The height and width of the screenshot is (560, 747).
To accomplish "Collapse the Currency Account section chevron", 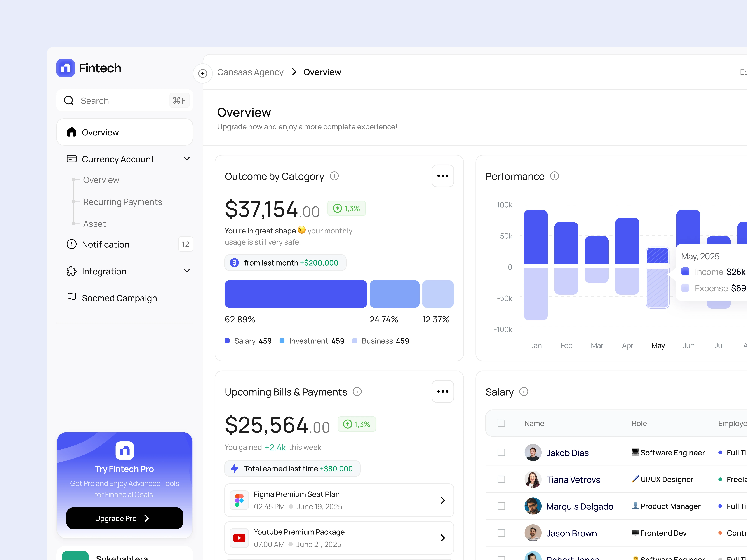I will click(187, 159).
